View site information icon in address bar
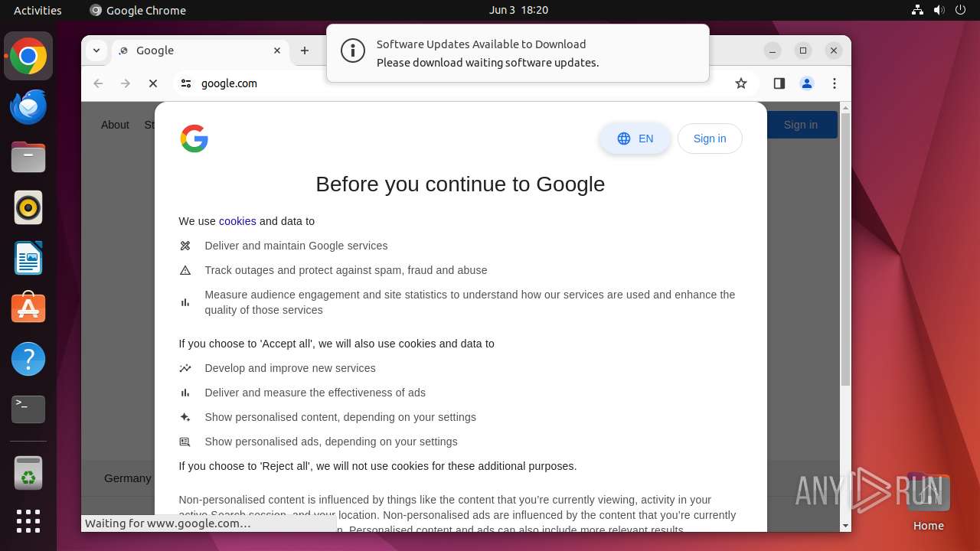 click(x=186, y=83)
